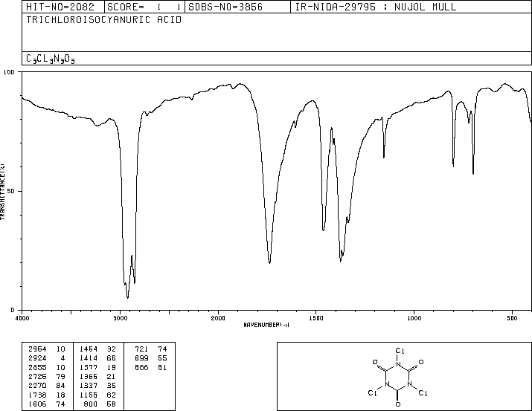Click the 50 y-axis tick label
Image resolution: width=532 pixels, height=411 pixels.
click(x=11, y=191)
